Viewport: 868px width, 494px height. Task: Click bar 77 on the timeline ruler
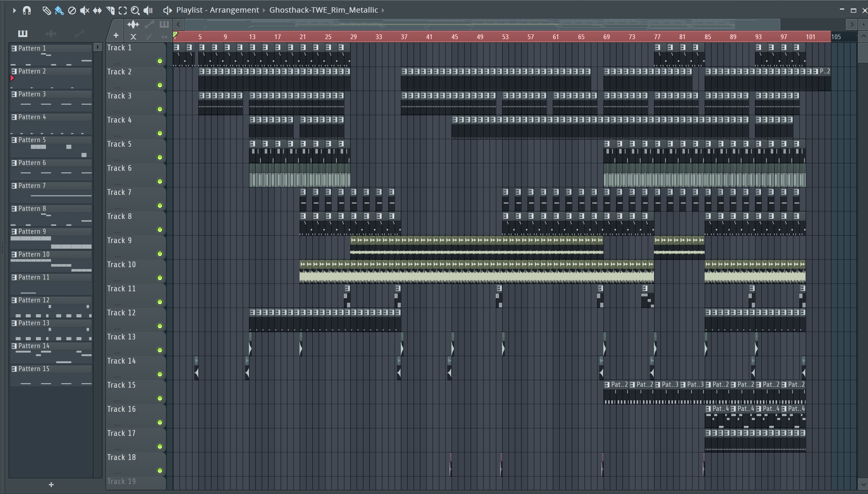pyautogui.click(x=657, y=37)
